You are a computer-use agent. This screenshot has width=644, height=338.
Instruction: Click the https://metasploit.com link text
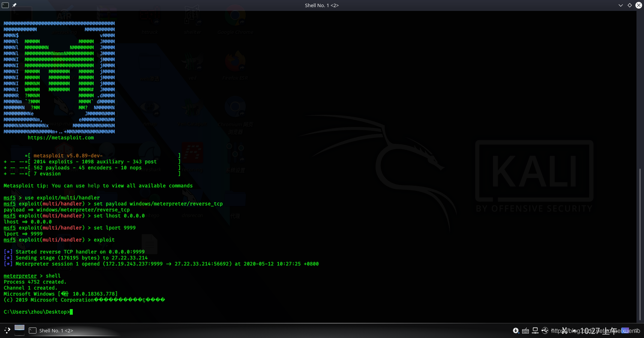61,138
